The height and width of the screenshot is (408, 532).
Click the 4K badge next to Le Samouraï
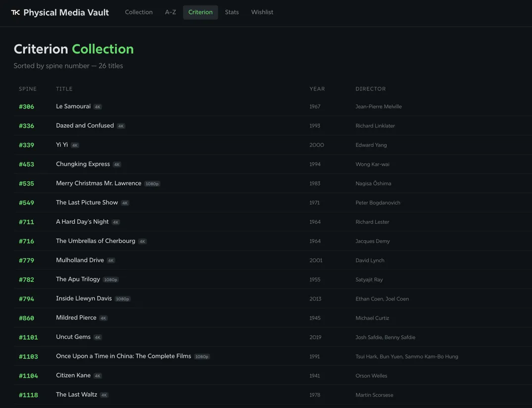pyautogui.click(x=97, y=107)
